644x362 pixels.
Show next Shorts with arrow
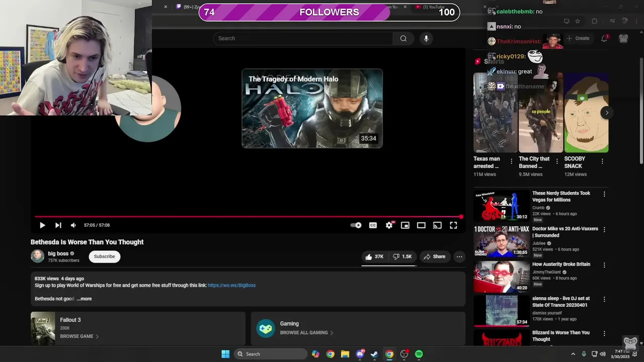pos(607,113)
